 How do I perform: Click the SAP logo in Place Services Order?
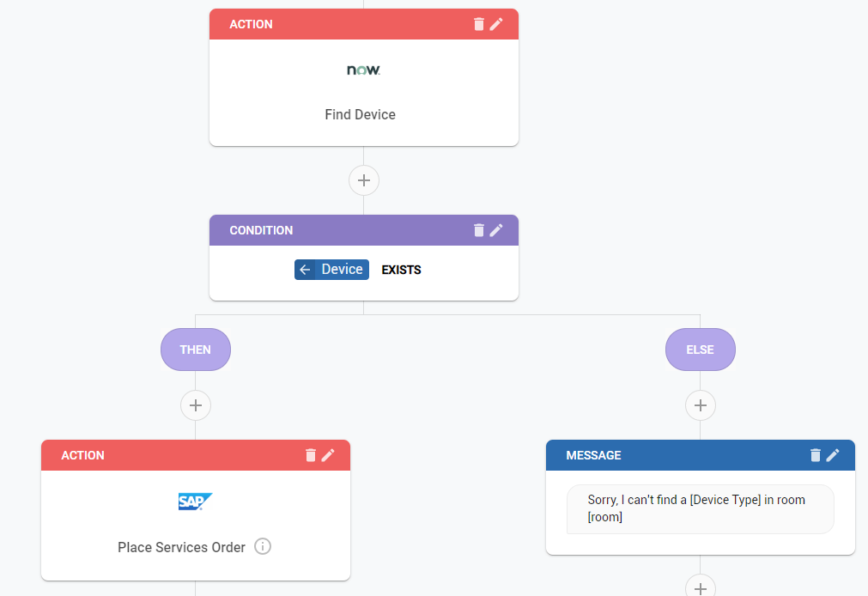pos(194,502)
